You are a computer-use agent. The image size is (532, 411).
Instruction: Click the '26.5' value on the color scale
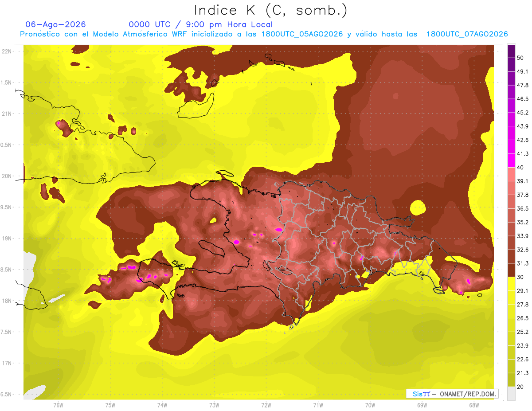click(x=522, y=318)
